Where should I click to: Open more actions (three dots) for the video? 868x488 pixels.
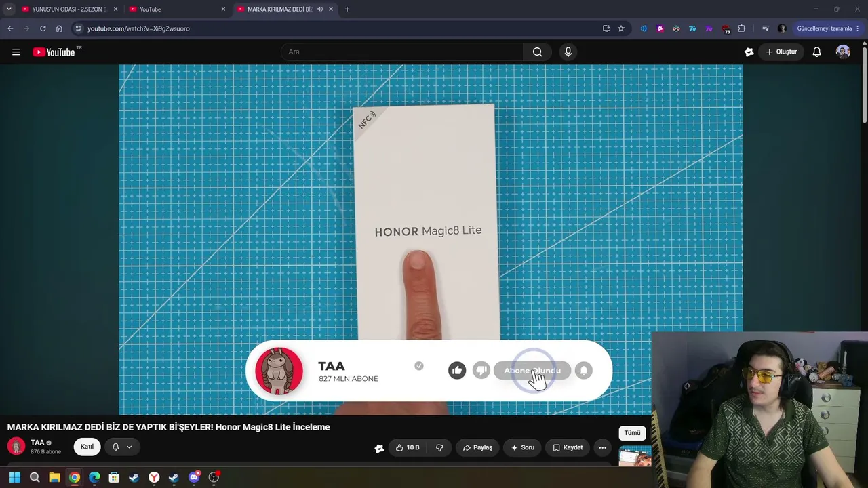click(x=602, y=447)
